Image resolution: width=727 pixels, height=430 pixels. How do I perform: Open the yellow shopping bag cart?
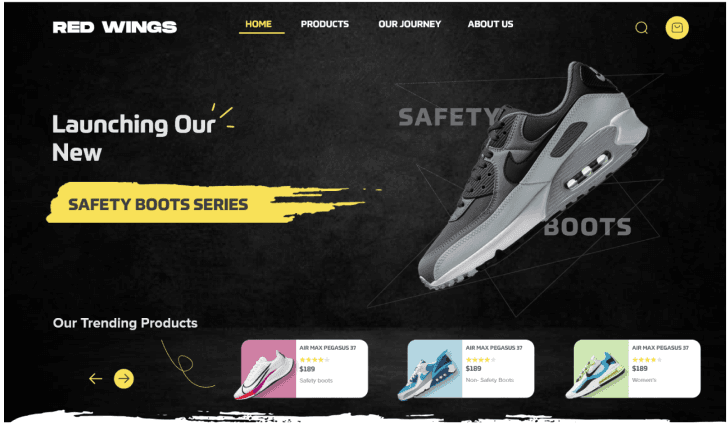click(677, 28)
